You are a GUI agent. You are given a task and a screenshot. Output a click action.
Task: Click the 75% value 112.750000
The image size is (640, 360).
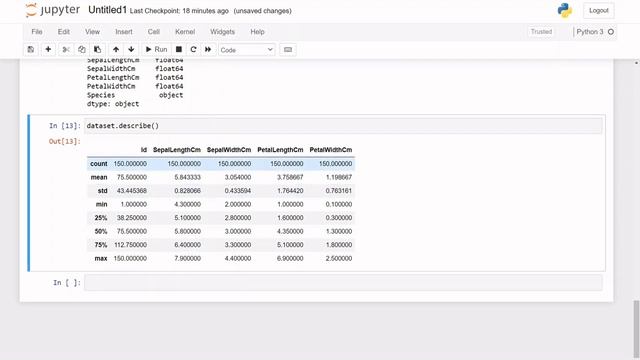click(130, 245)
